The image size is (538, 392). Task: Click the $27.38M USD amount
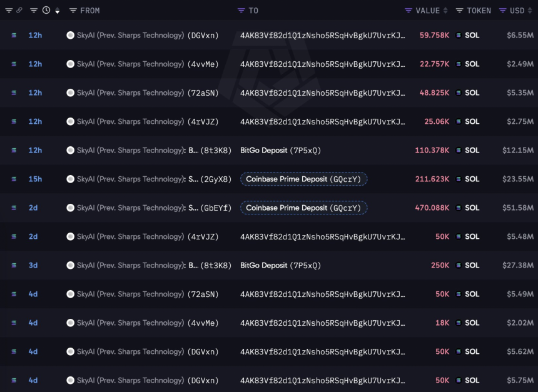pos(518,266)
